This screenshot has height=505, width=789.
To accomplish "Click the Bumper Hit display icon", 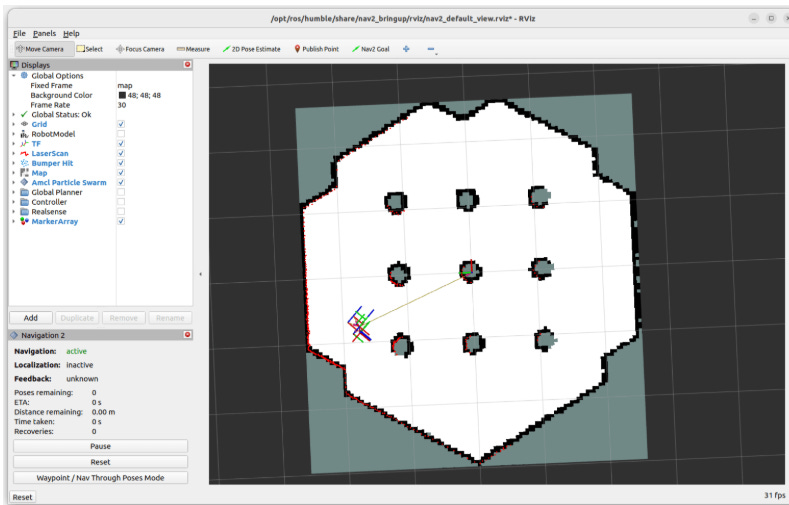I will click(24, 163).
